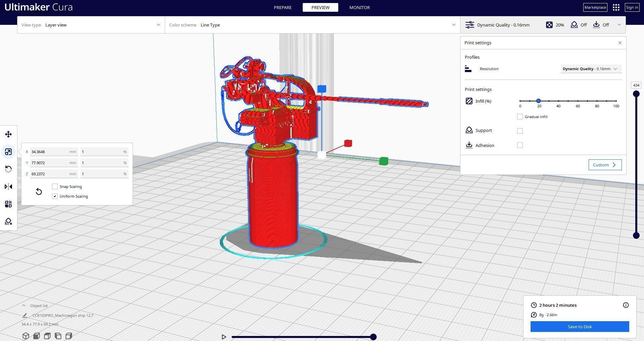Collapse the Object list

click(x=24, y=306)
